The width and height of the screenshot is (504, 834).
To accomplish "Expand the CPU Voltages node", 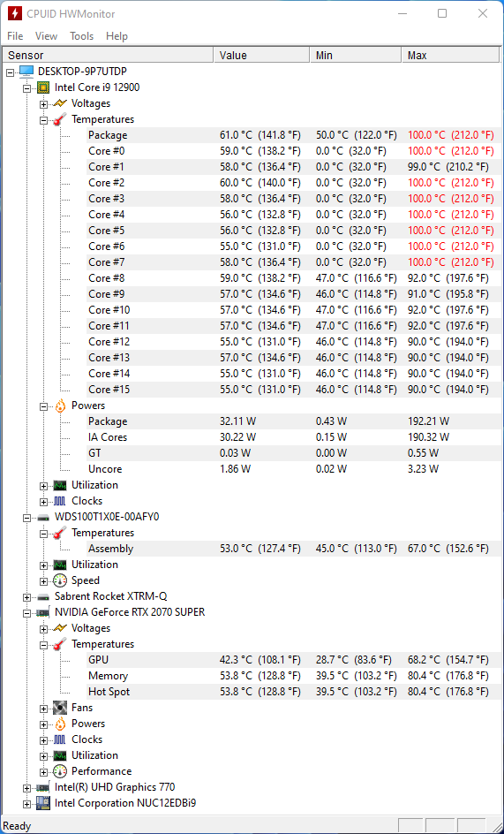I will 43,103.
